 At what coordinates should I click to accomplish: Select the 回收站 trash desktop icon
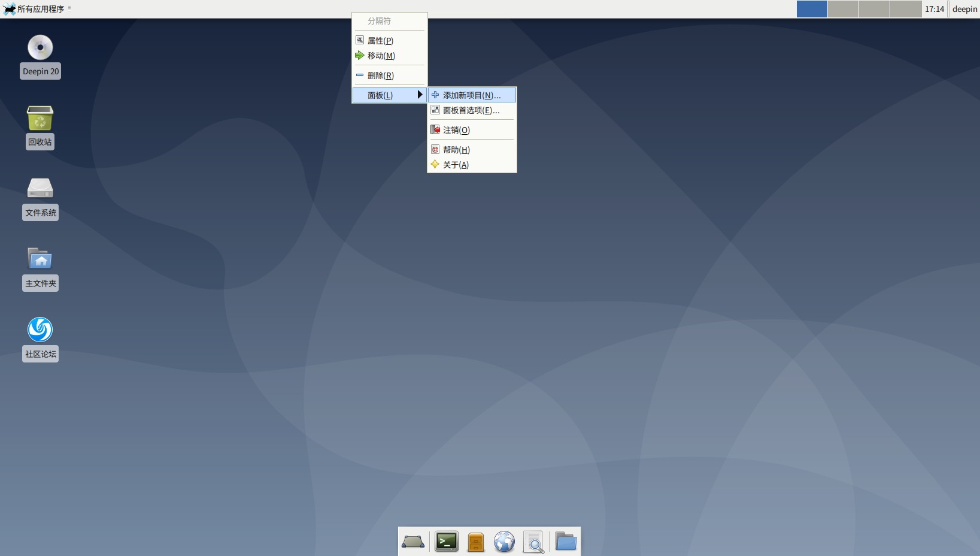point(40,128)
